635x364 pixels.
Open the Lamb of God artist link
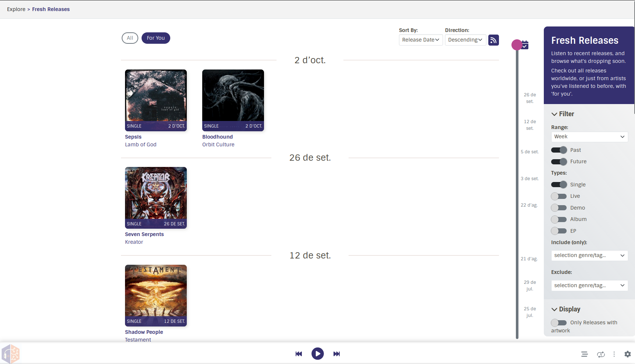click(140, 144)
